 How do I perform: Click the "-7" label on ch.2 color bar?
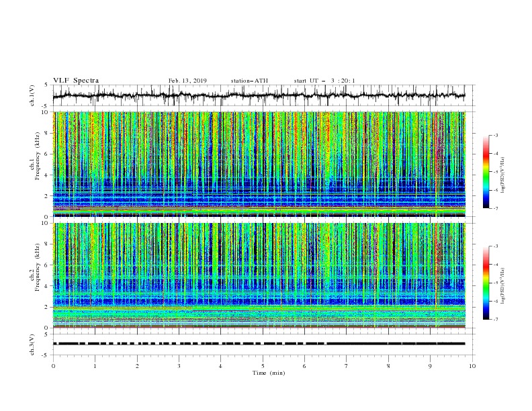(496, 320)
